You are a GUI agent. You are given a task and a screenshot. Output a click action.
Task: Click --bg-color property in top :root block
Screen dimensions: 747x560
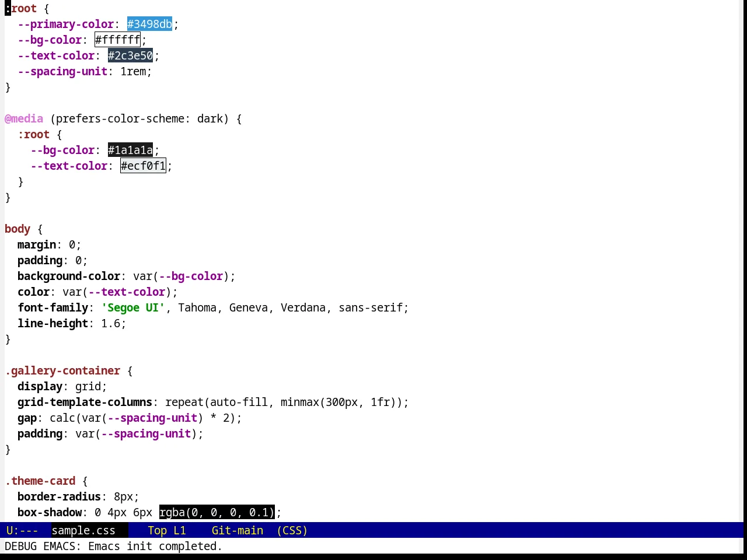click(50, 40)
